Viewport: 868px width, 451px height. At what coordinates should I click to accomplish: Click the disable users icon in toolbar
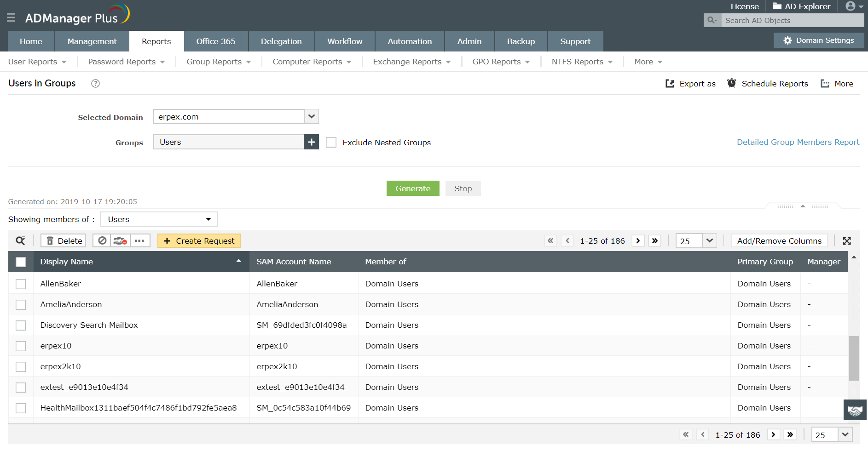pos(102,241)
